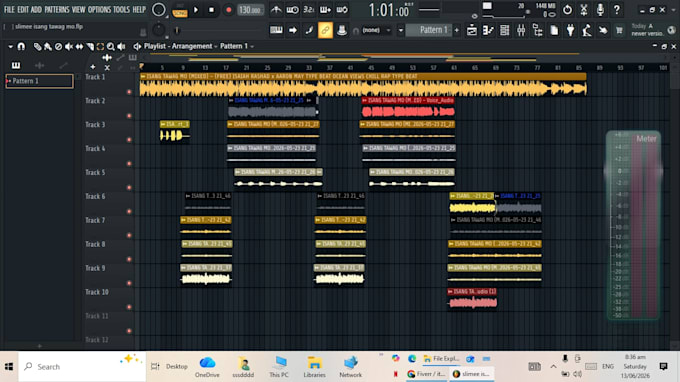
Task: Open the FILE menu
Action: coord(9,9)
